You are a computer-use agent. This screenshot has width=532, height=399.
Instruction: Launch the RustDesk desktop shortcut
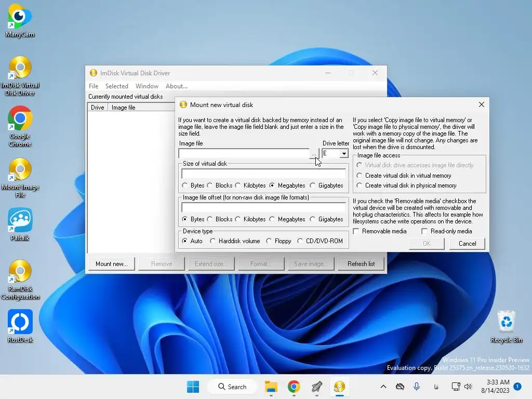20,326
